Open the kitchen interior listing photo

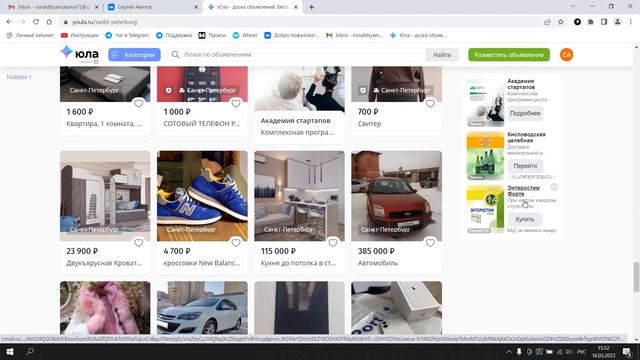coord(299,196)
